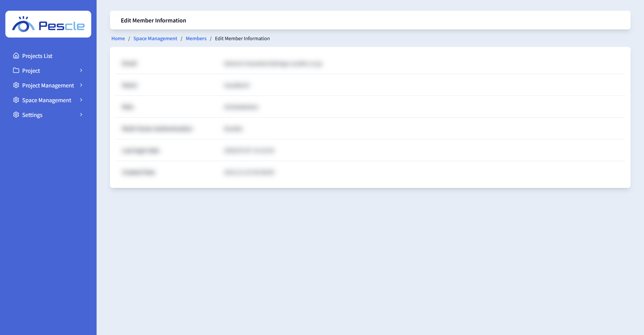Open Space Management breadcrumb link
This screenshot has width=644, height=335.
(155, 39)
